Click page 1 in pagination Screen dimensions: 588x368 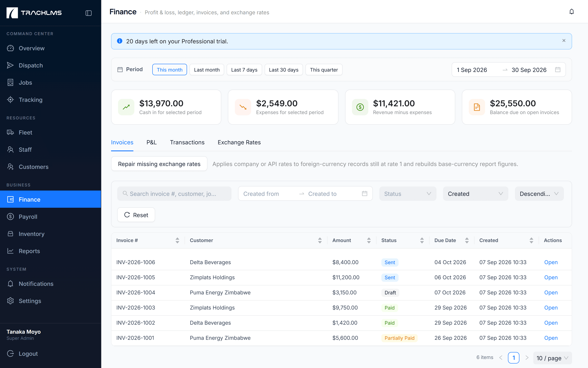[513, 358]
